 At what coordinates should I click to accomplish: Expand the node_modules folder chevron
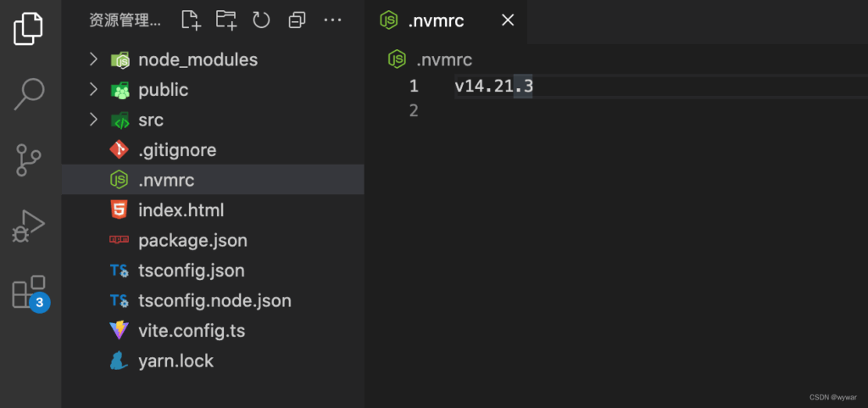[93, 59]
